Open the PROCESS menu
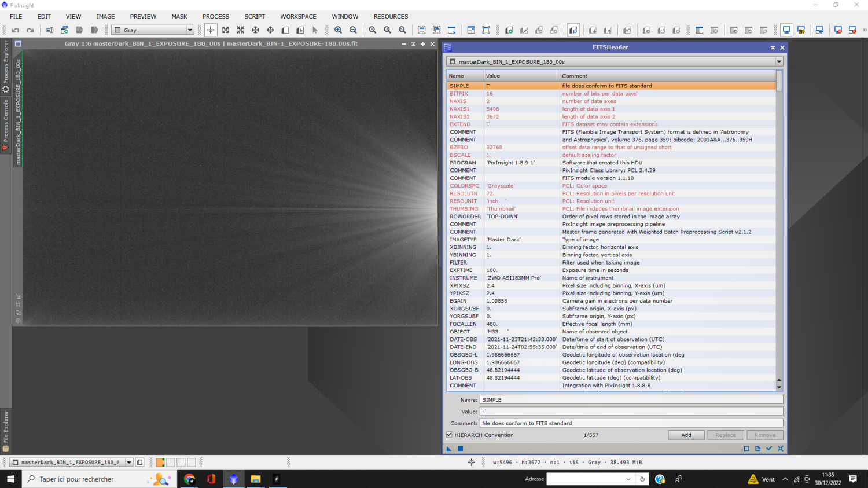 (216, 17)
